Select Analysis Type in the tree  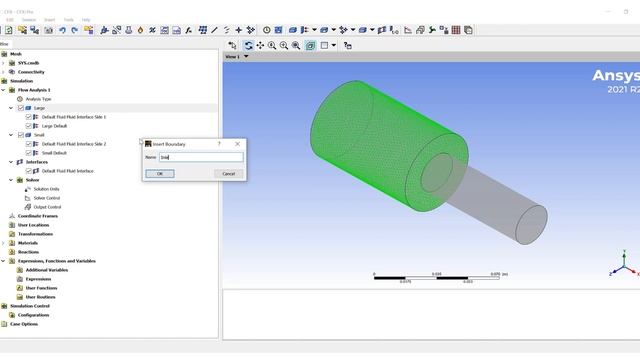(38, 99)
